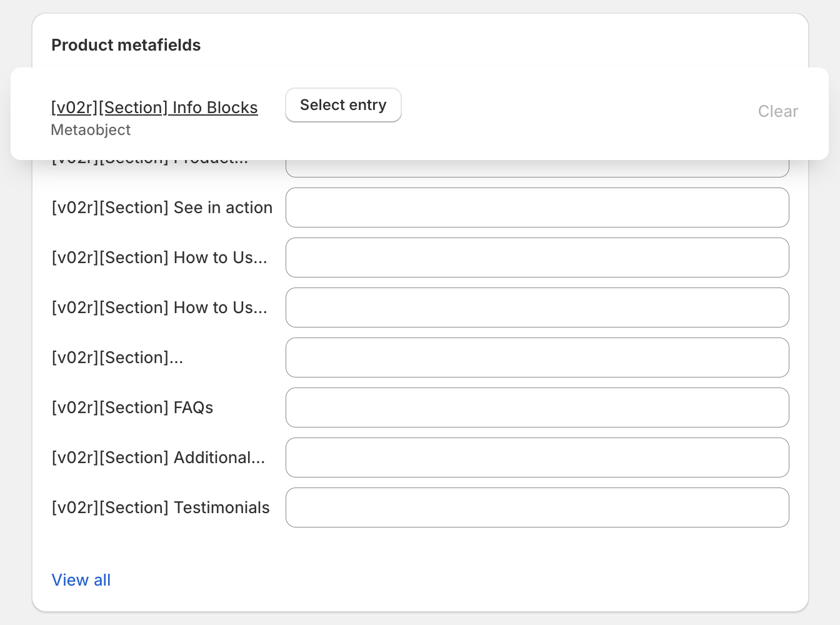Select the [v02r][Section] Testimonials label
840x625 pixels.
(161, 507)
